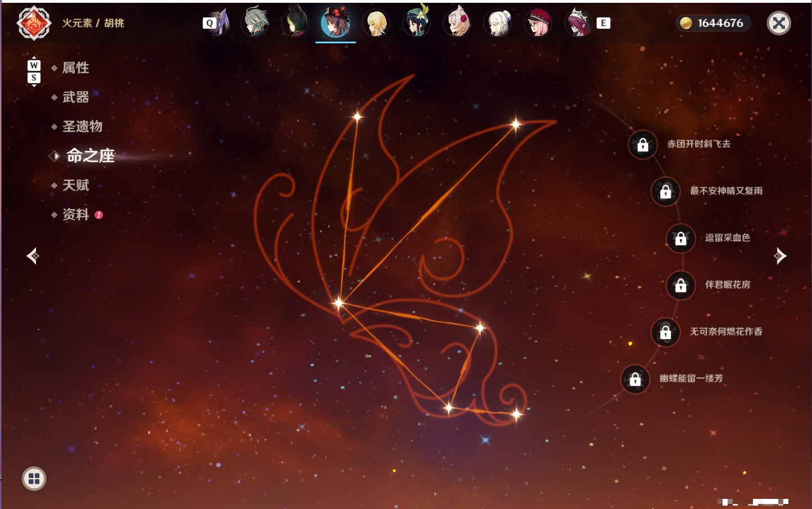The width and height of the screenshot is (812, 509).
Task: Open the 圣遗物 artifacts menu
Action: click(83, 127)
